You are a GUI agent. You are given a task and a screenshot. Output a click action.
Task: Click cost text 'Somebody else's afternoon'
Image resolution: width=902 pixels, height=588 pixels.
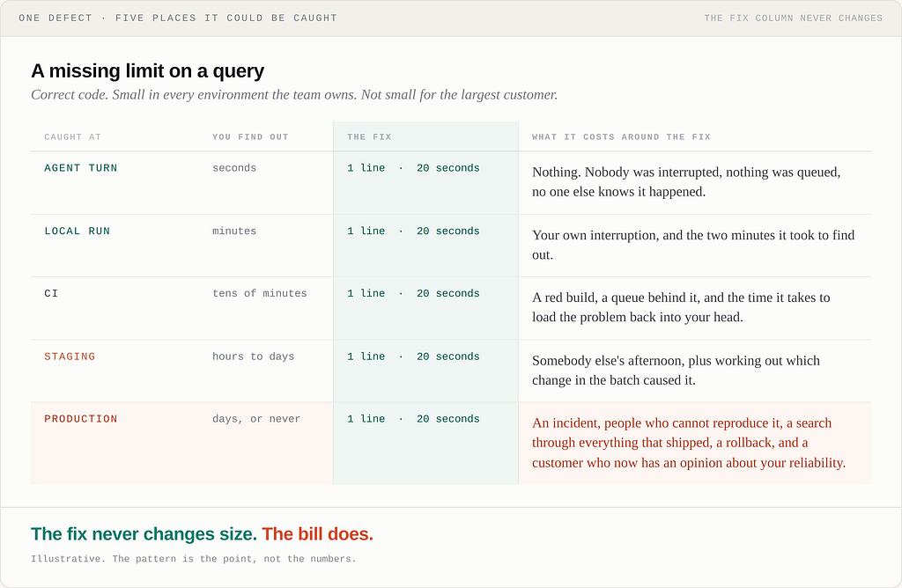pos(676,371)
